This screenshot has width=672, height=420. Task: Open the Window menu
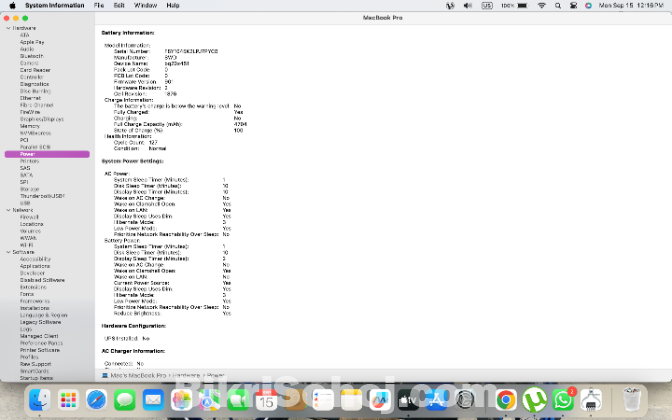tap(145, 6)
